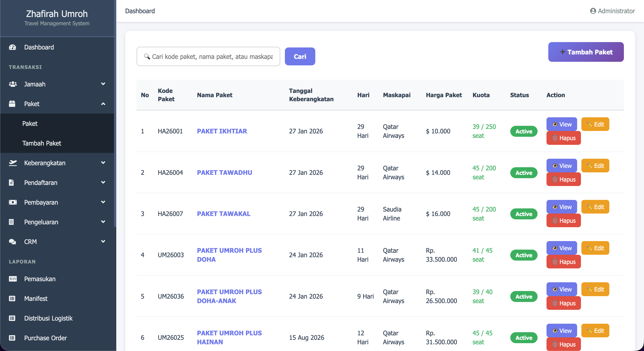Open the PAKET IKHTIAR link

222,131
